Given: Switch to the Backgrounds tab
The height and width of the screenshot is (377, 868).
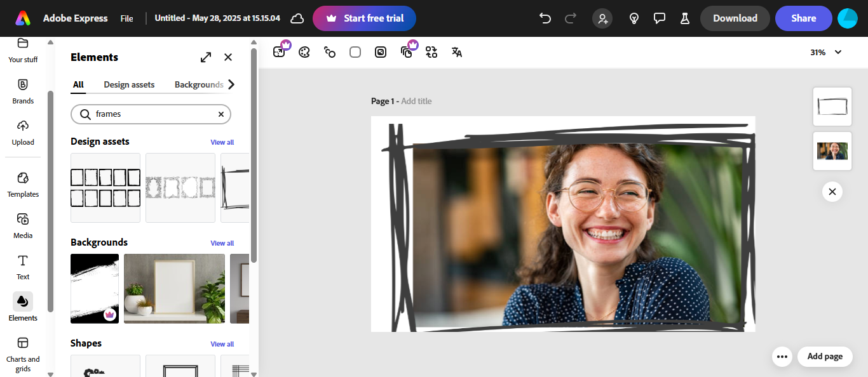Looking at the screenshot, I should point(198,84).
